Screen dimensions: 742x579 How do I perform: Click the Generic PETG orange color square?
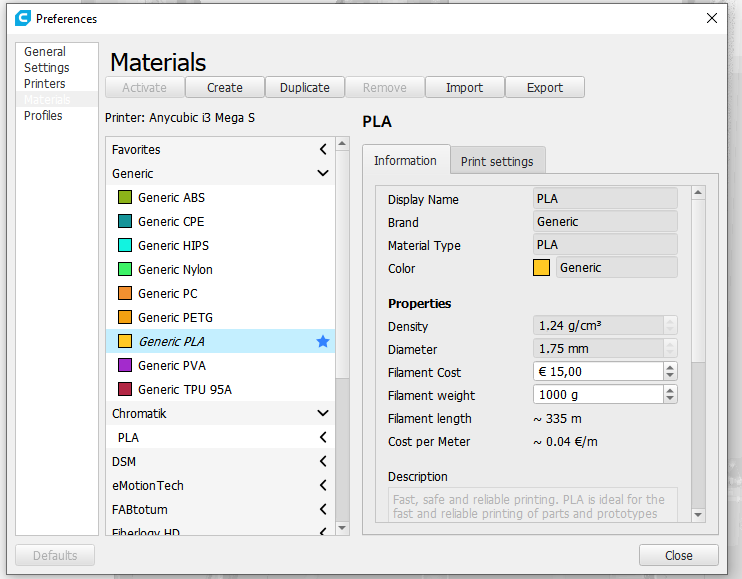pyautogui.click(x=125, y=317)
